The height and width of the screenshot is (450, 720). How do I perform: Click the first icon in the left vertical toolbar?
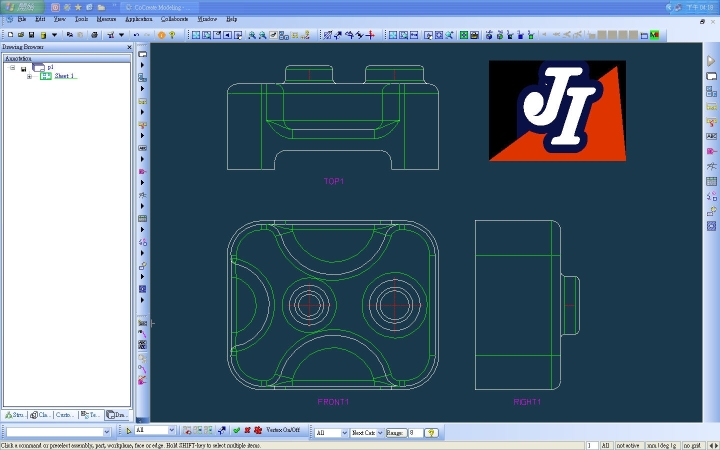click(x=142, y=54)
